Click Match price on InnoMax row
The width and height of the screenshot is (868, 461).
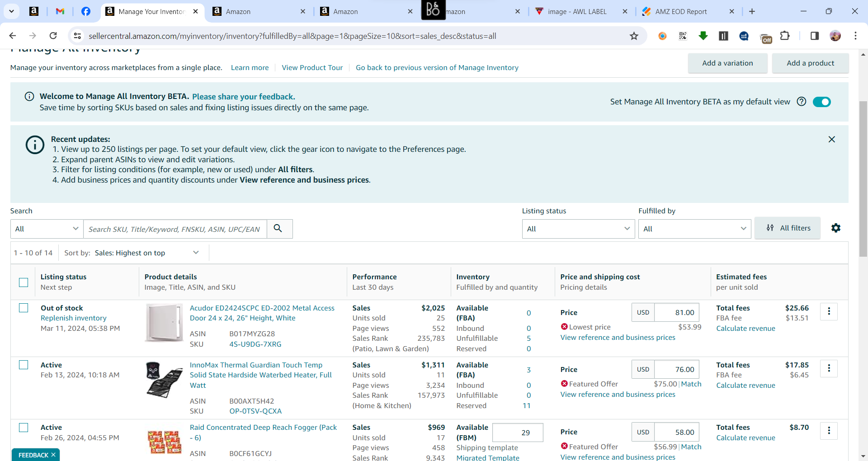click(691, 384)
